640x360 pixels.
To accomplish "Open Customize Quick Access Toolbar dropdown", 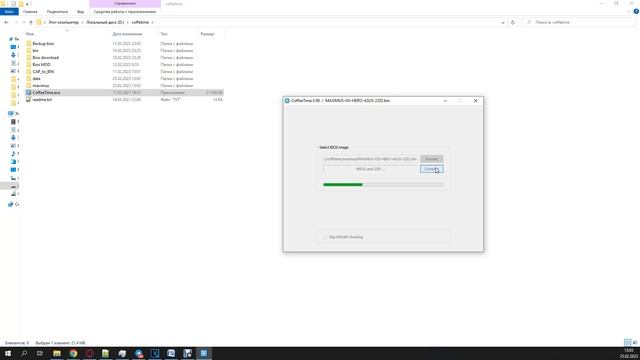I will pos(27,4).
